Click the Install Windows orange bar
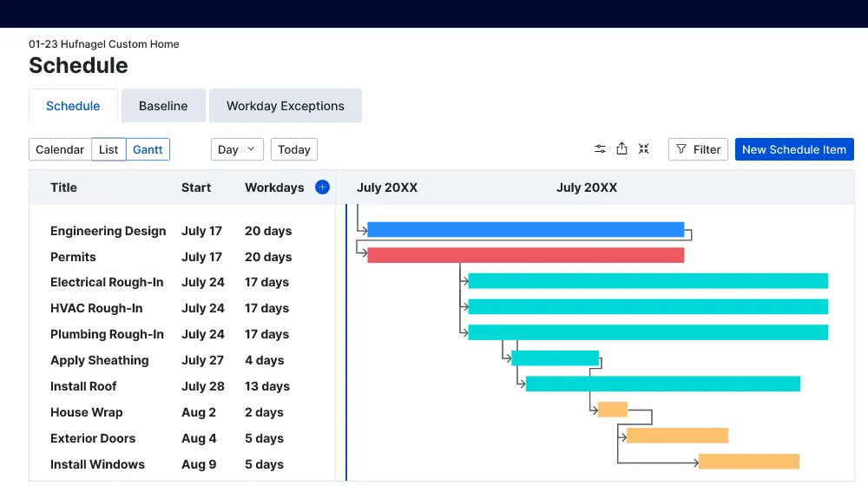The width and height of the screenshot is (868, 499). click(749, 462)
